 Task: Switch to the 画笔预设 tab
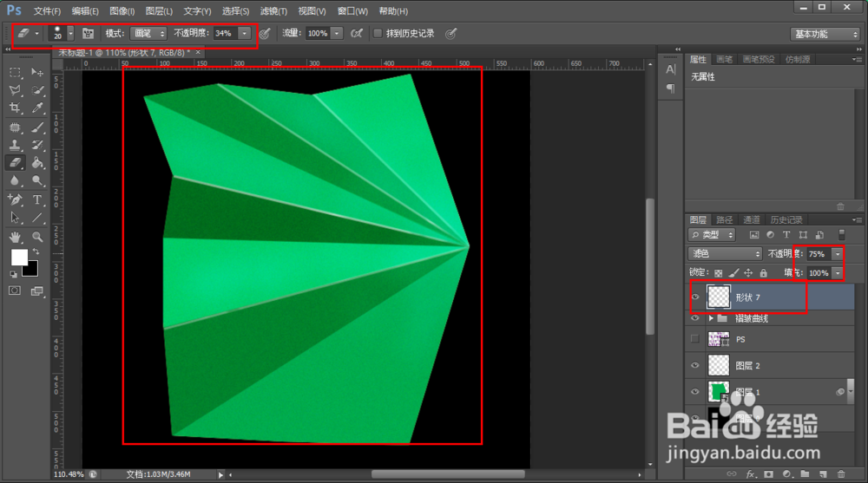[759, 59]
